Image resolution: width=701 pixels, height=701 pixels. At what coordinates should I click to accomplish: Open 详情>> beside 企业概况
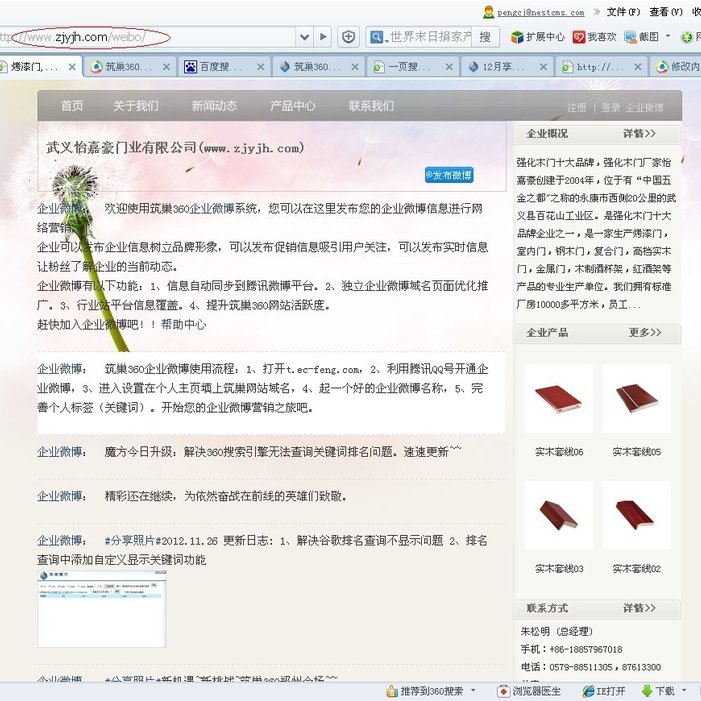tap(639, 133)
